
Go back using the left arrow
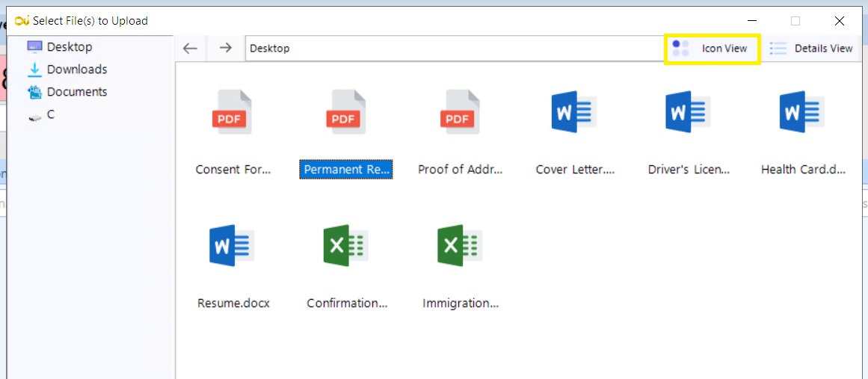tap(191, 49)
